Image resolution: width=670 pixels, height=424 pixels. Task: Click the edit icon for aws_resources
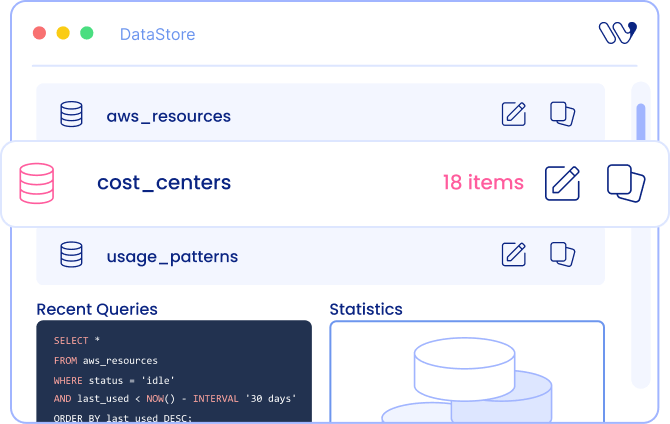click(514, 114)
